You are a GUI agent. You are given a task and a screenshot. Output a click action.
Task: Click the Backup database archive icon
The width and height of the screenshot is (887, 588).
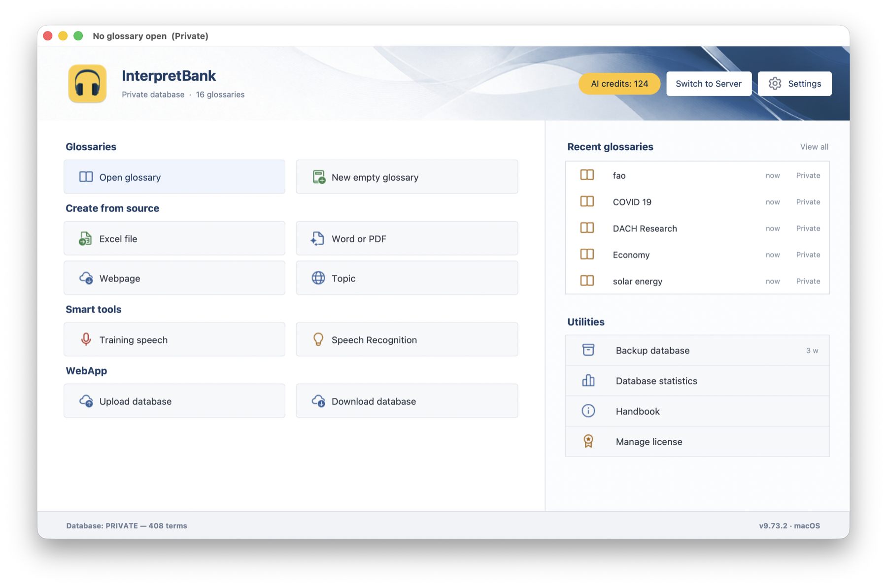point(588,350)
